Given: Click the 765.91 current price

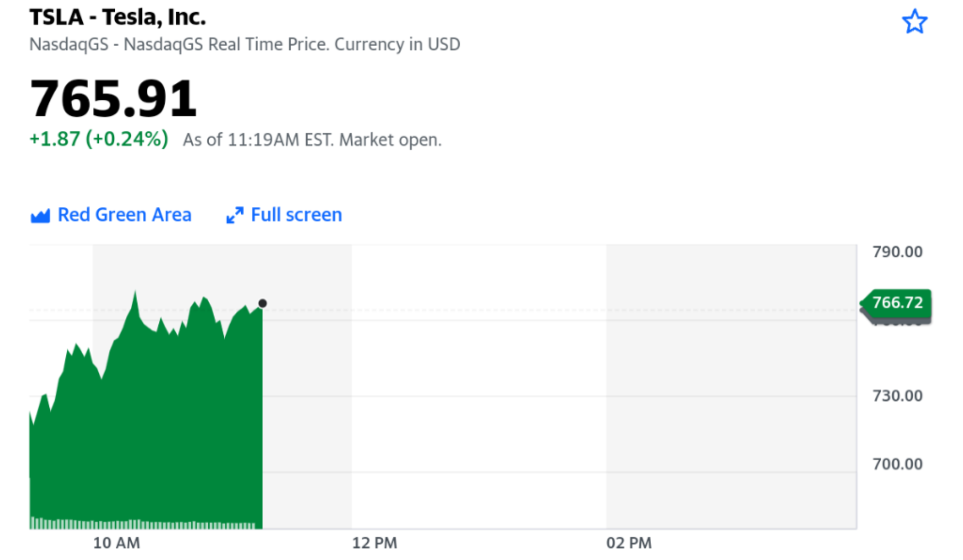Looking at the screenshot, I should point(113,98).
